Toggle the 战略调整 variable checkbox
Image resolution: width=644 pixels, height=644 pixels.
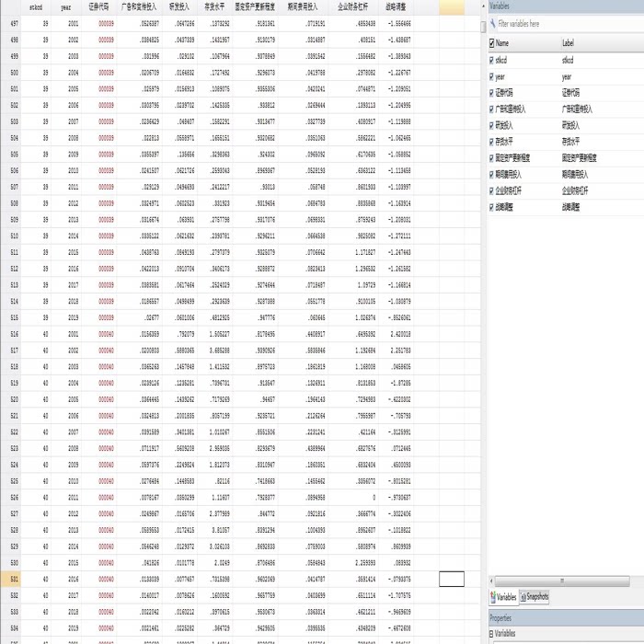(x=491, y=207)
